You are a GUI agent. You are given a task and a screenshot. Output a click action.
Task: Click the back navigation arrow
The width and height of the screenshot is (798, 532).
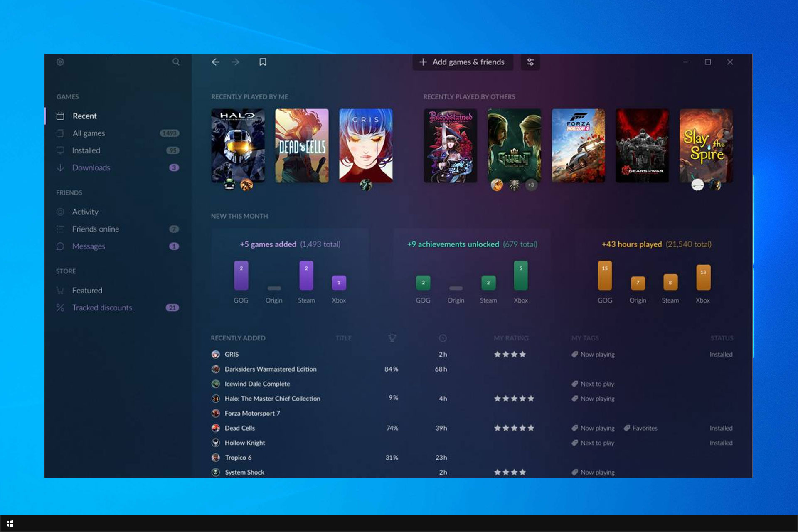pyautogui.click(x=215, y=62)
